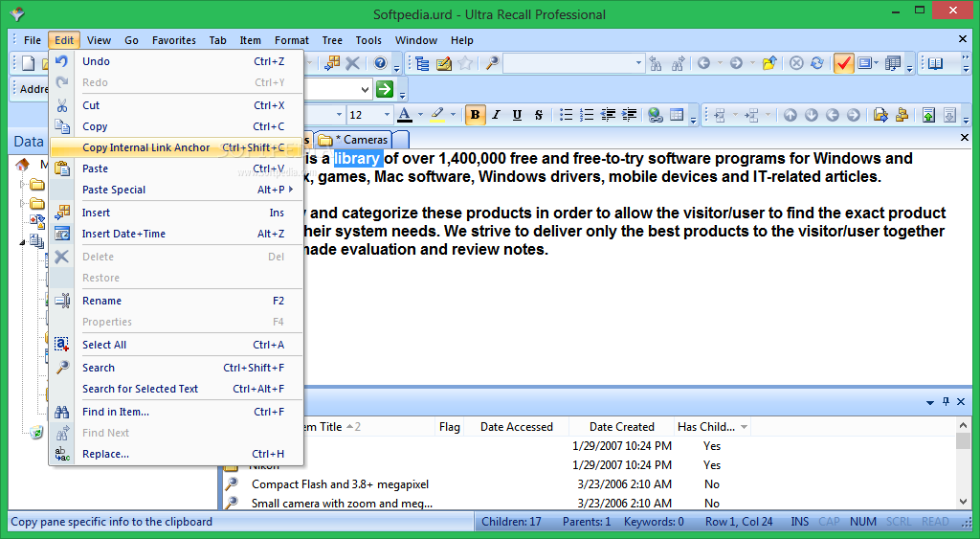
Task: Toggle Italic formatting
Action: pyautogui.click(x=497, y=115)
